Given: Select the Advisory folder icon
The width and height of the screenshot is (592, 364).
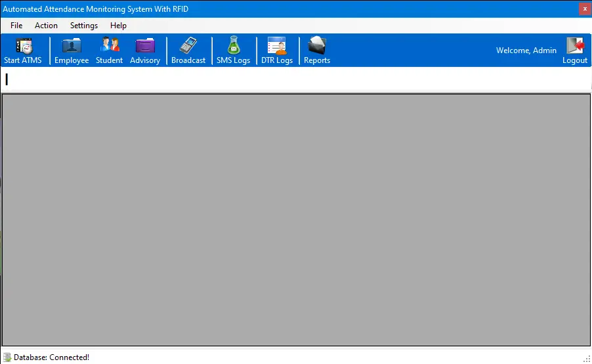Looking at the screenshot, I should point(145,46).
